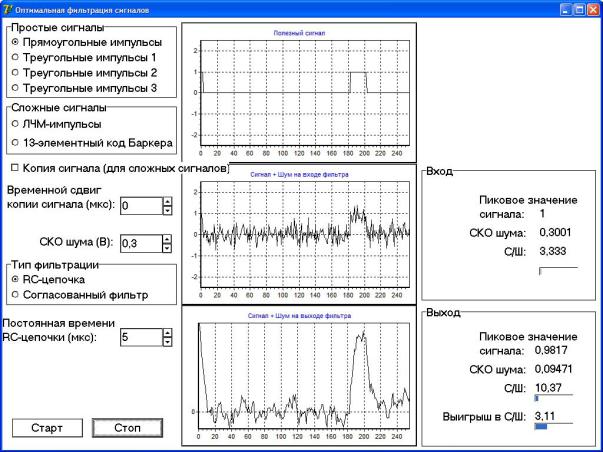Image resolution: width=603 pixels, height=452 pixels.
Task: Click input С/Ш value 3,333
Action: 553,251
